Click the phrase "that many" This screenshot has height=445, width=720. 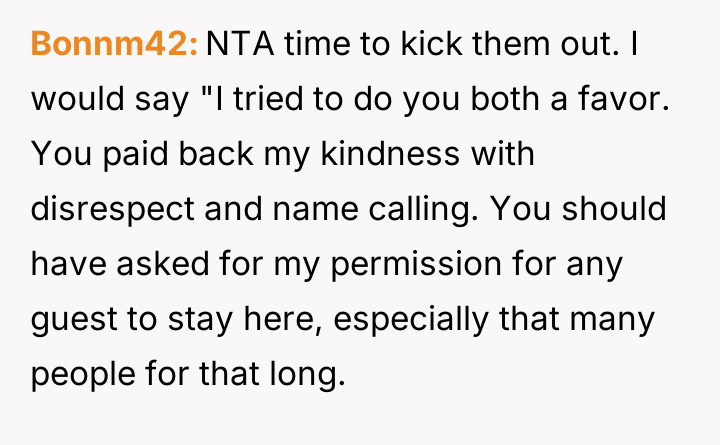(605, 322)
